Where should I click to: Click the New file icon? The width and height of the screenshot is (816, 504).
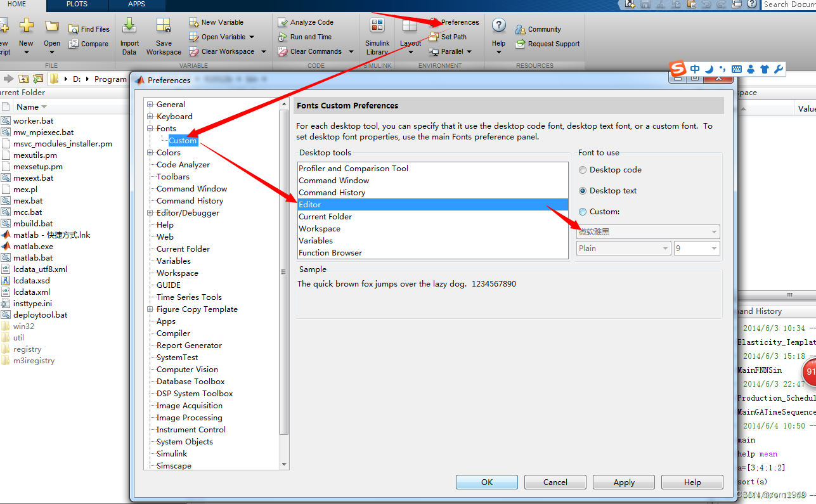[26, 27]
